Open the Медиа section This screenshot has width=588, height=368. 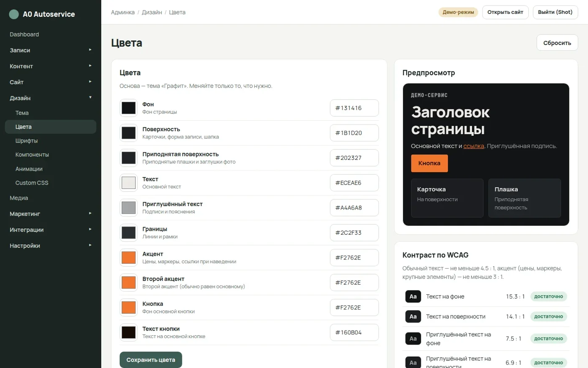click(x=50, y=198)
